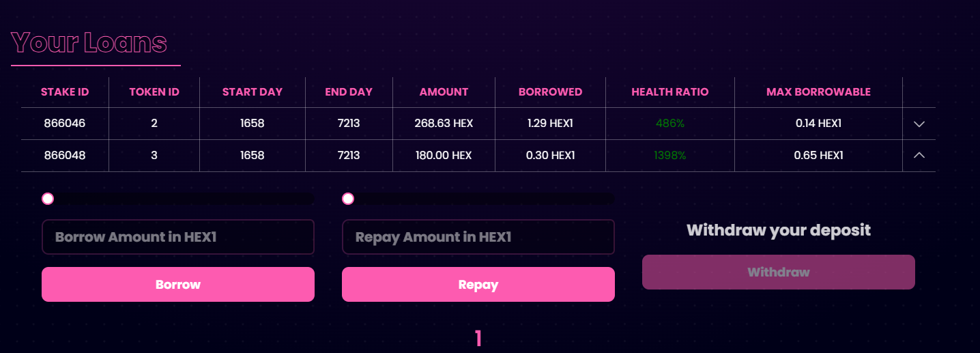Select the 1398% health ratio value
Screen dimensions: 980x353
click(x=669, y=156)
